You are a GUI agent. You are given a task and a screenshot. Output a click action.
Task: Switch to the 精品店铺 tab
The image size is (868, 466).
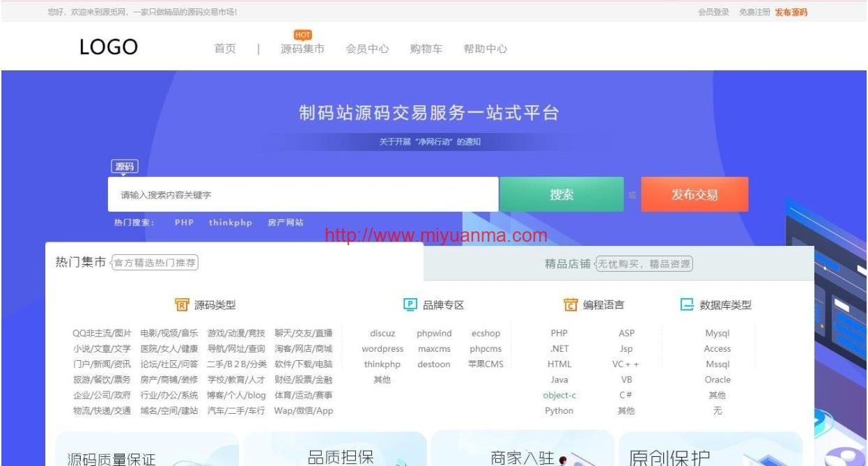click(x=567, y=263)
